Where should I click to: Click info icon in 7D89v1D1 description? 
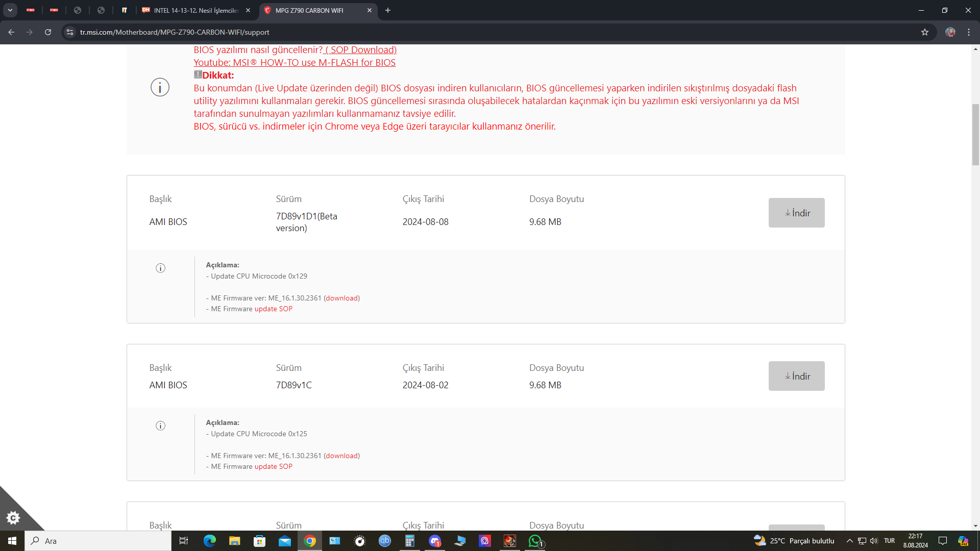point(160,268)
